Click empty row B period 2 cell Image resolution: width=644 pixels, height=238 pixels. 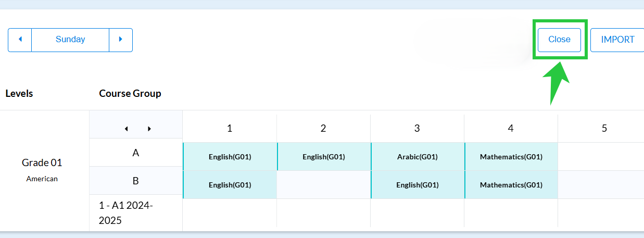pyautogui.click(x=324, y=185)
